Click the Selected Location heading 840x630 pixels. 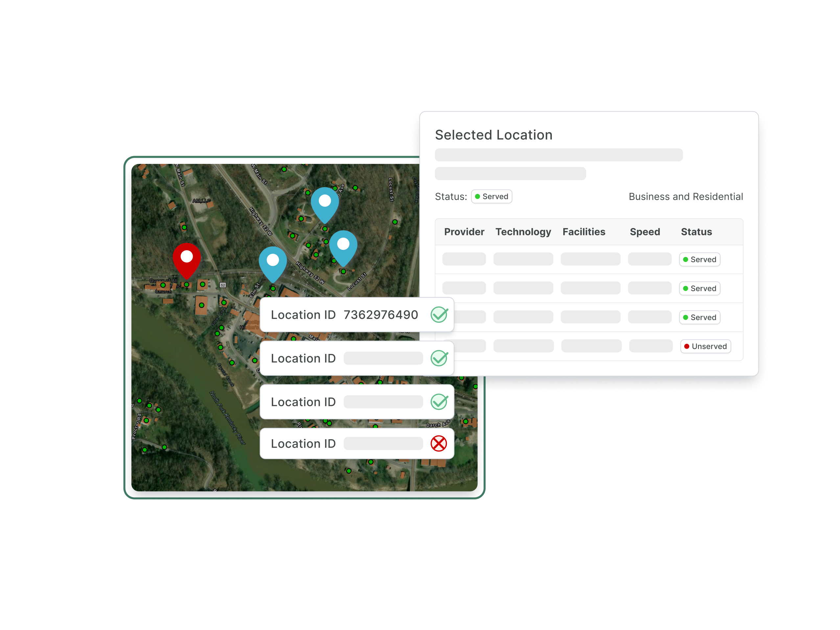coord(493,135)
